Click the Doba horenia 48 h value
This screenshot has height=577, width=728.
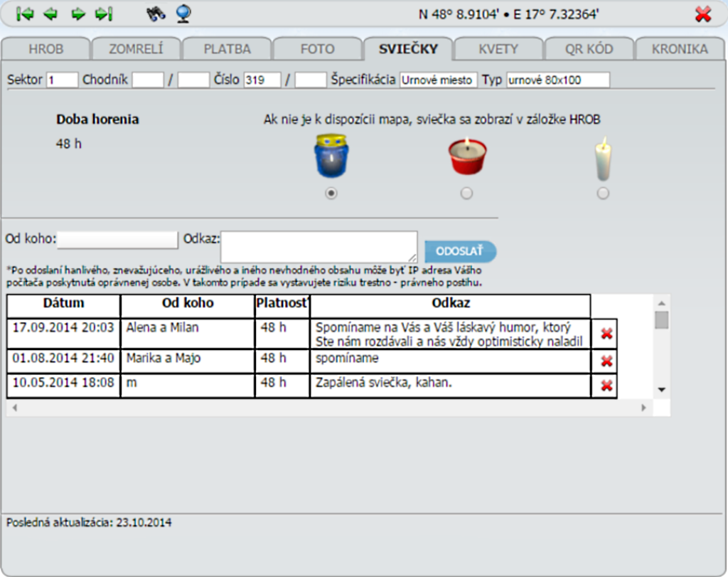[69, 144]
